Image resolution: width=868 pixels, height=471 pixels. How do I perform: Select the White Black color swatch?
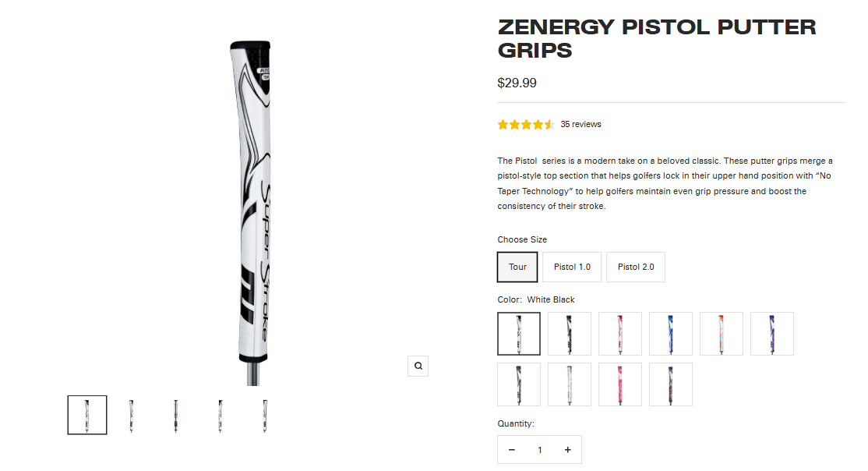point(519,334)
